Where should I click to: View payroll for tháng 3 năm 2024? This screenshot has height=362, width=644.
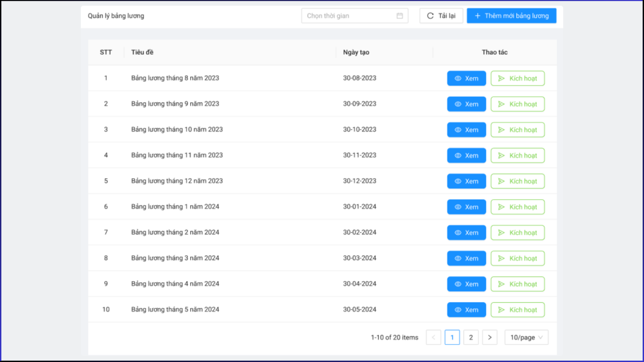tap(466, 258)
